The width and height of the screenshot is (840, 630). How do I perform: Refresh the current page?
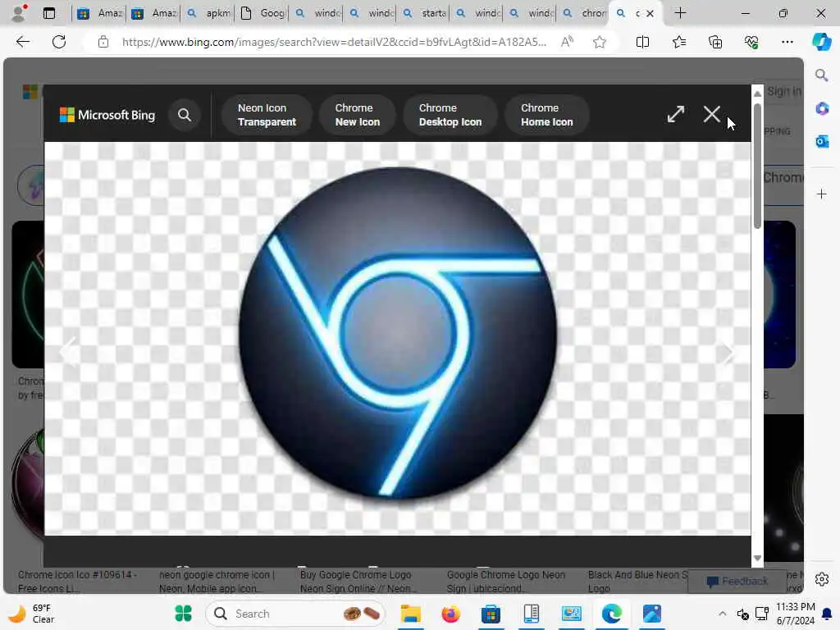[59, 42]
